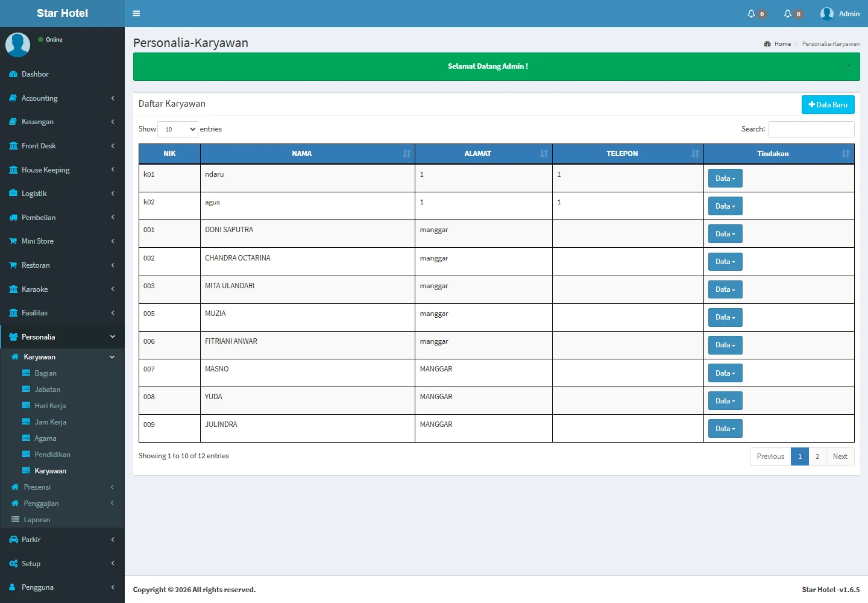This screenshot has width=868, height=603.
Task: Click the Home breadcrumb link
Action: (782, 44)
